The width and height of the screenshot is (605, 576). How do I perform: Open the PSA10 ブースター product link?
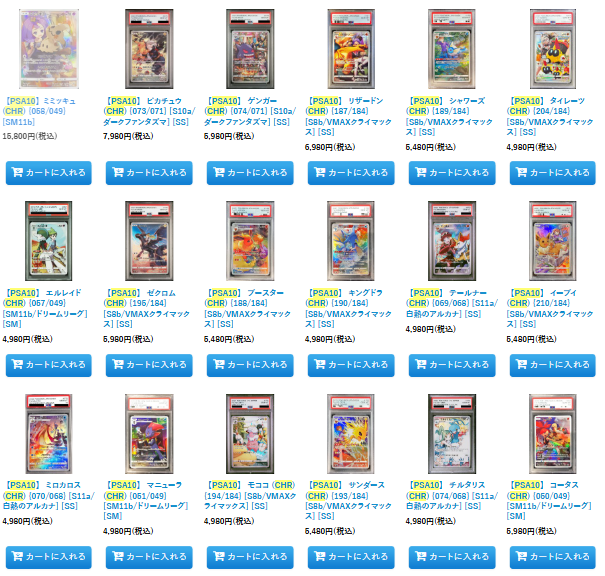247,308
